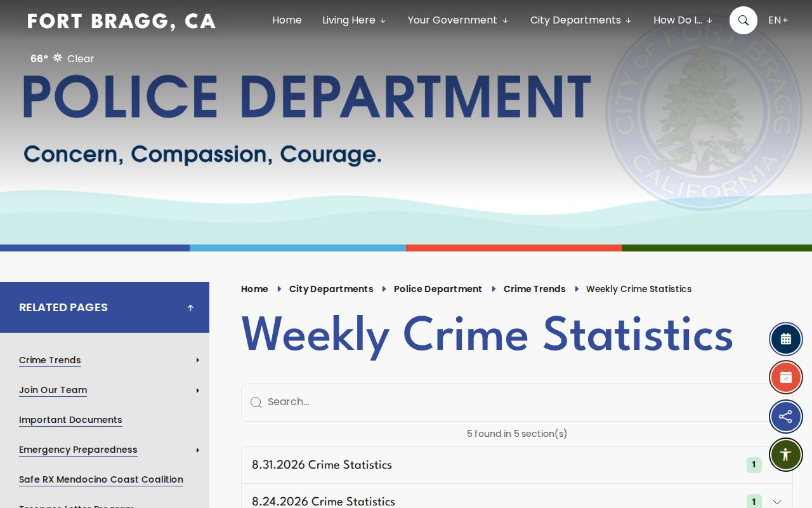This screenshot has height=508, width=812.
Task: Open the How Do I... dropdown menu
Action: point(683,20)
